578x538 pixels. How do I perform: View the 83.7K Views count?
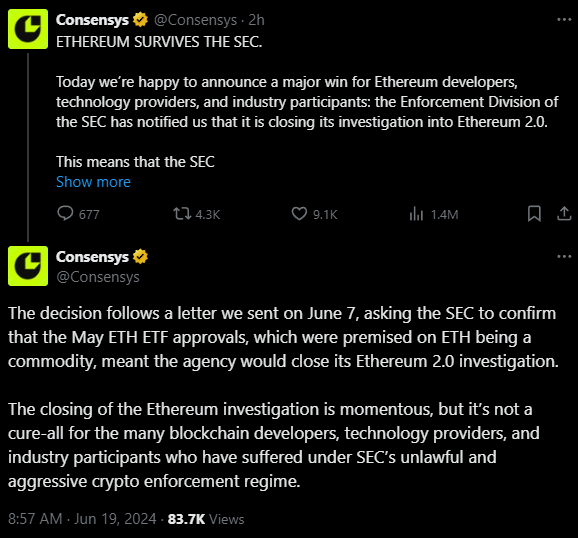tap(206, 519)
